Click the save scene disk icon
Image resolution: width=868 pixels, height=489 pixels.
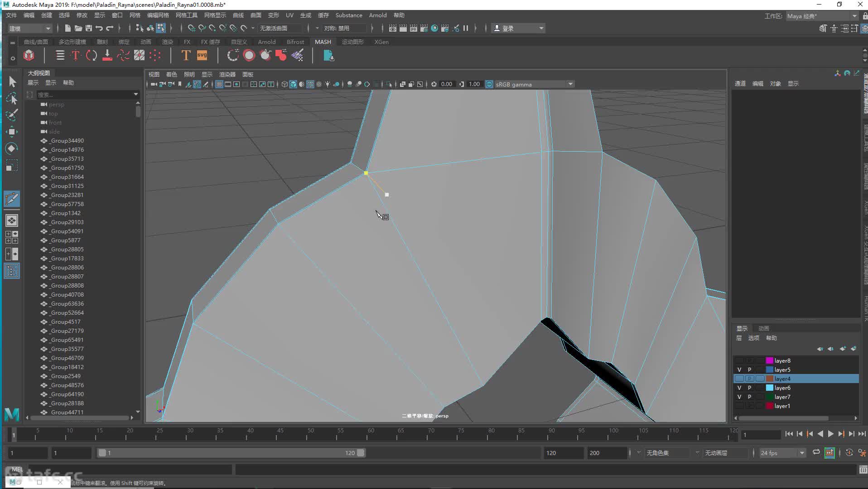click(x=88, y=28)
